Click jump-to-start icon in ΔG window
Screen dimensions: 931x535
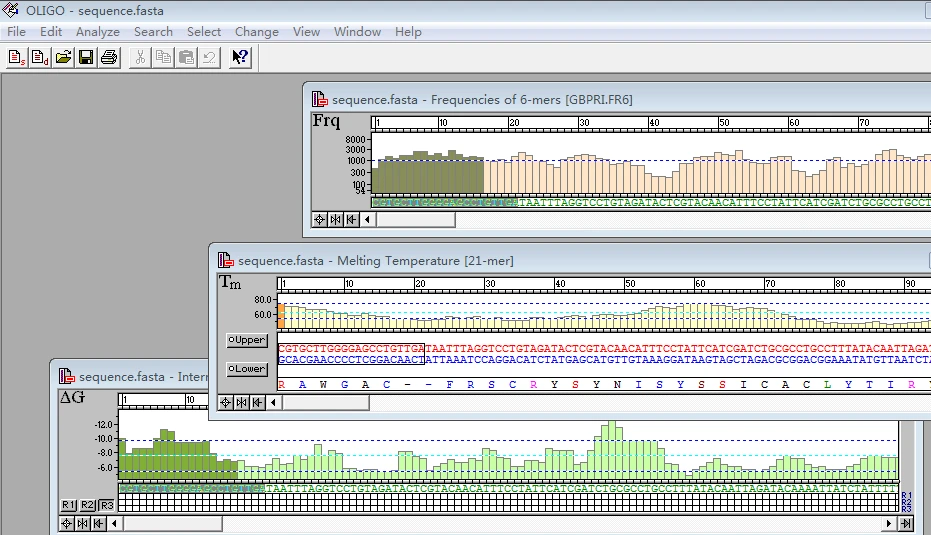click(x=99, y=524)
